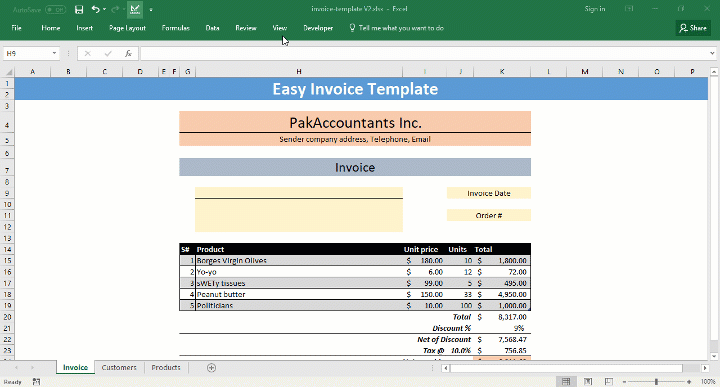720x387 pixels.
Task: Click the zoom out minus button
Action: tap(624, 382)
